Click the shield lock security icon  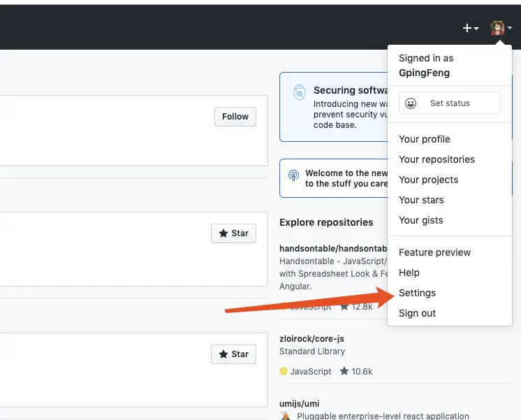tap(300, 92)
